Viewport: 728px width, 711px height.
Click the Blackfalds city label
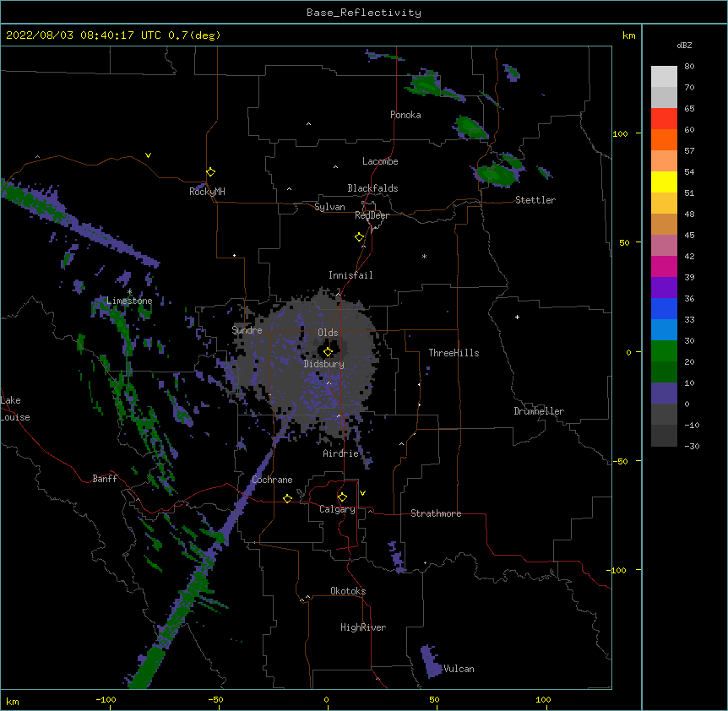coord(372,188)
